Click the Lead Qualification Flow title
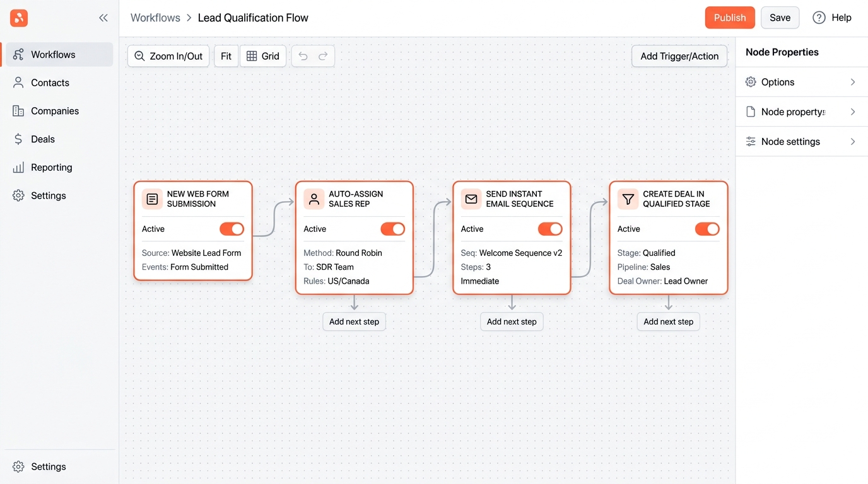 [x=253, y=18]
